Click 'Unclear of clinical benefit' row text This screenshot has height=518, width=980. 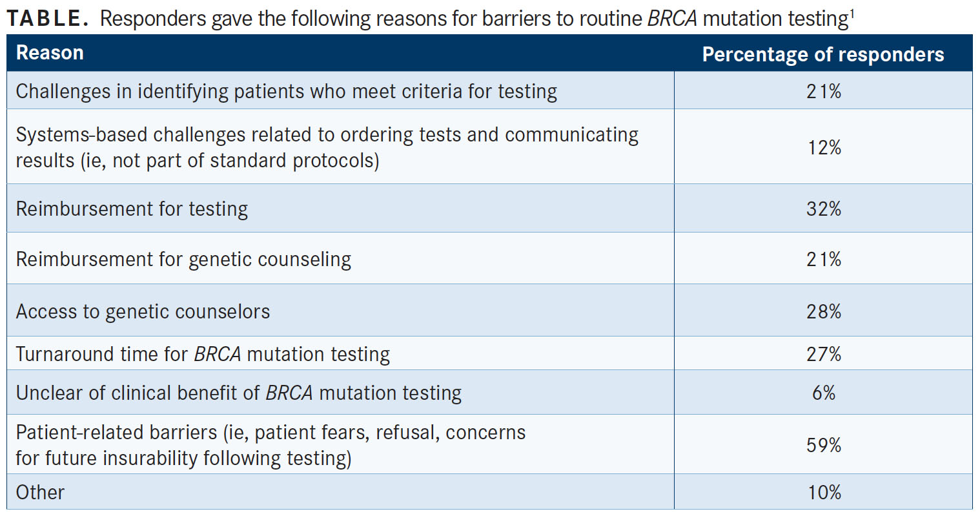239,393
